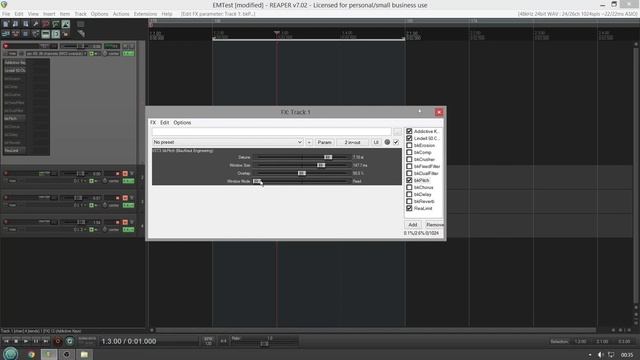
Task: Click the volume speaker tray icon
Action: (x=600, y=355)
